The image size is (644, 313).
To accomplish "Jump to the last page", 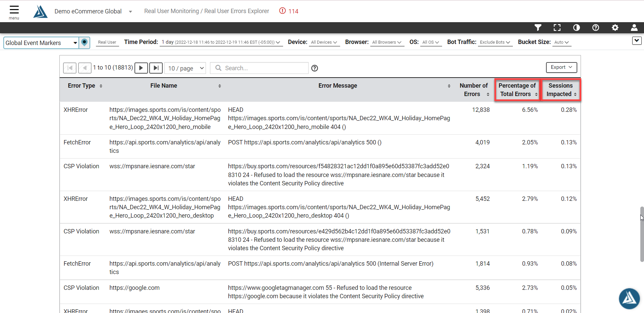I will (x=156, y=68).
